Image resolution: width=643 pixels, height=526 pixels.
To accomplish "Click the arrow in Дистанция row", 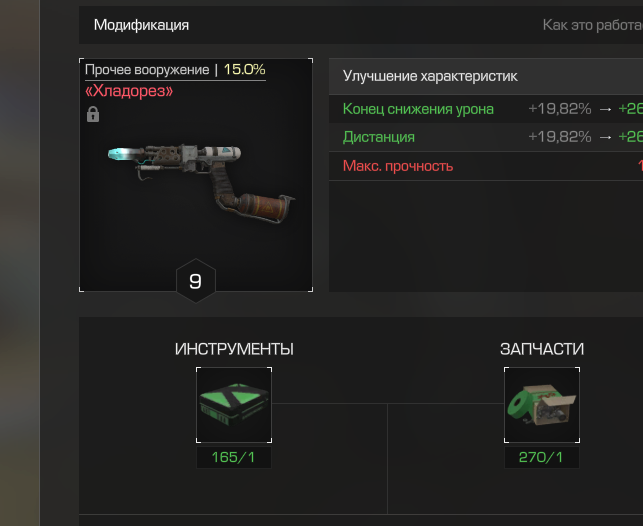I will pyautogui.click(x=605, y=137).
